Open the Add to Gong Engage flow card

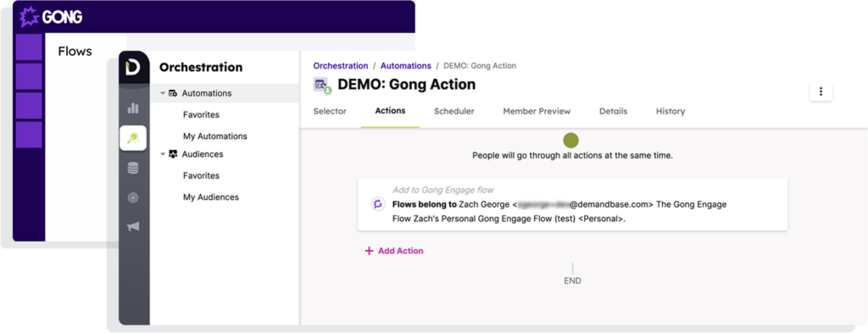click(x=572, y=205)
